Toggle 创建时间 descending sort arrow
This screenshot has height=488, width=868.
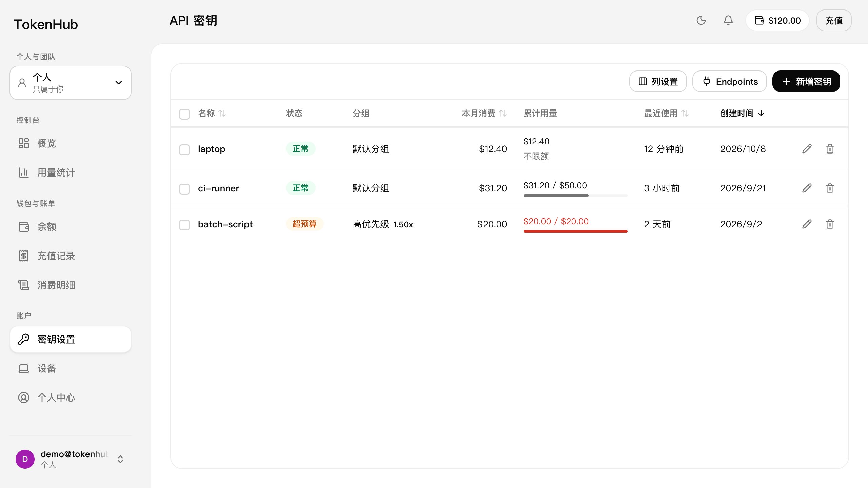[761, 113]
